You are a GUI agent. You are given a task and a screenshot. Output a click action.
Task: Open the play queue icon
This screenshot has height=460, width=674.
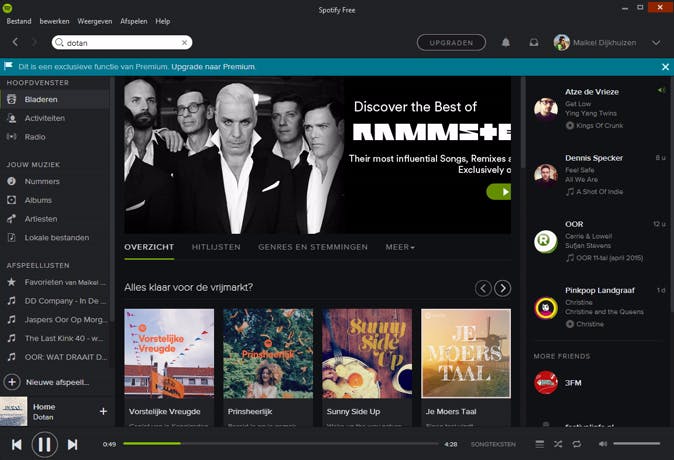(539, 444)
